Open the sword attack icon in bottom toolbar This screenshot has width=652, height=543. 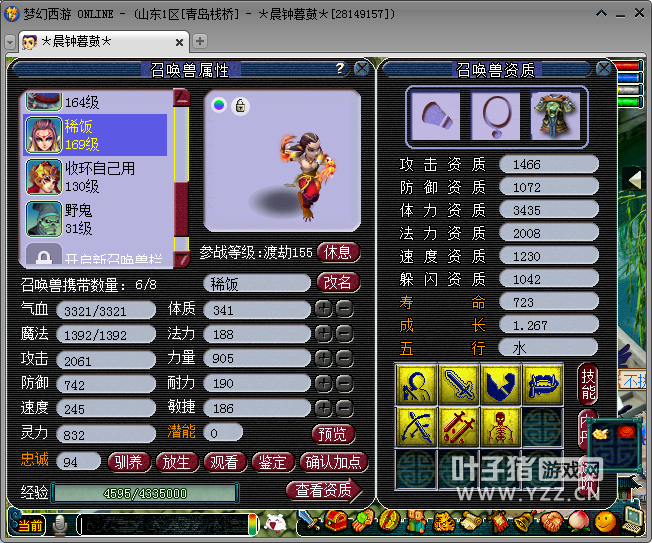pyautogui.click(x=310, y=520)
